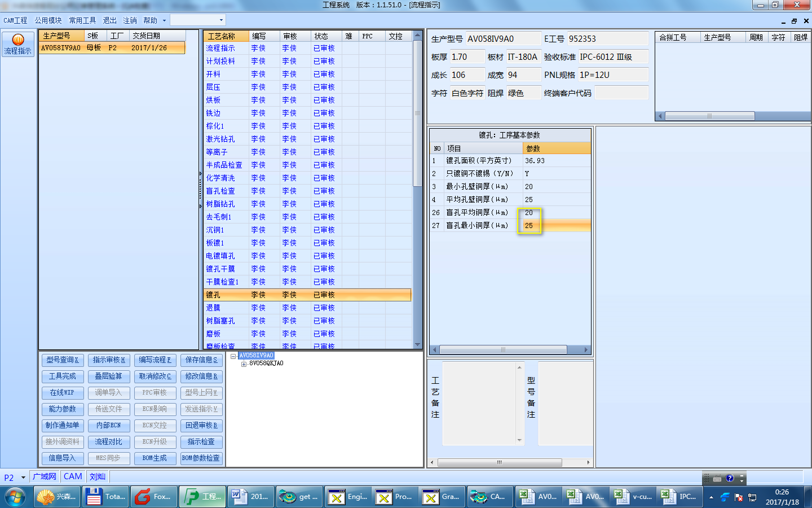
Task: Open the Word document '201...' on taskbar
Action: pyautogui.click(x=251, y=497)
